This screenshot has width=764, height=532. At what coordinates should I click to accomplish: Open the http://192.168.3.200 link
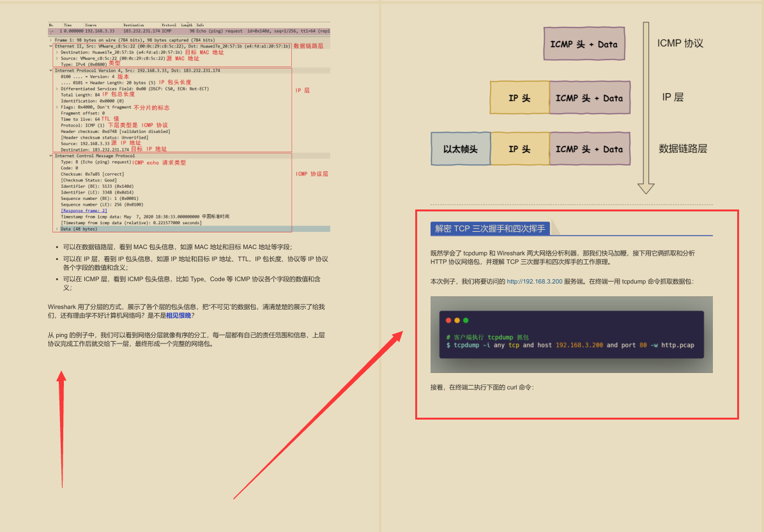pyautogui.click(x=534, y=281)
